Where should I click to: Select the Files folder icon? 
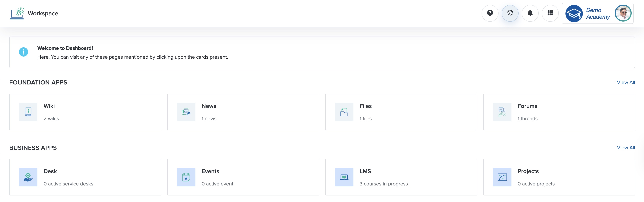(x=344, y=112)
